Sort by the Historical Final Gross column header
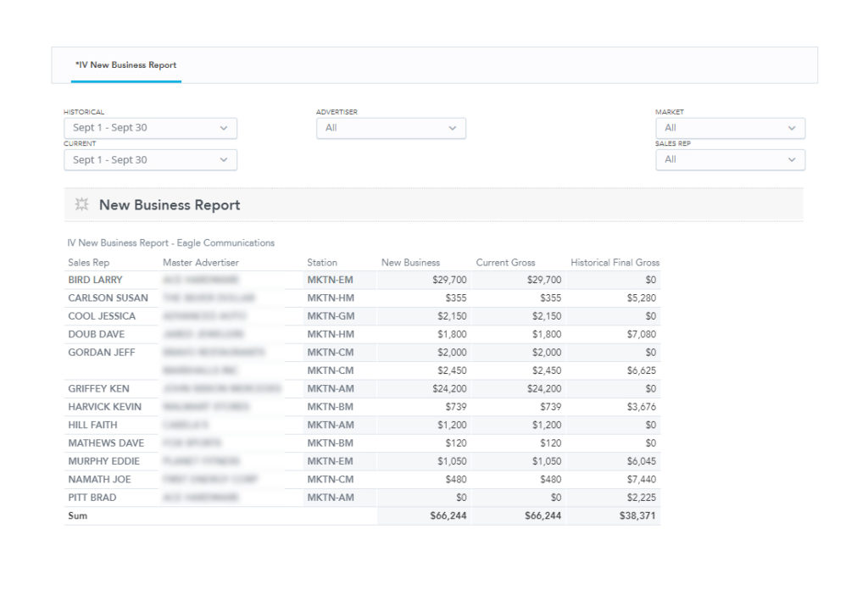The height and width of the screenshot is (590, 868). pos(615,262)
